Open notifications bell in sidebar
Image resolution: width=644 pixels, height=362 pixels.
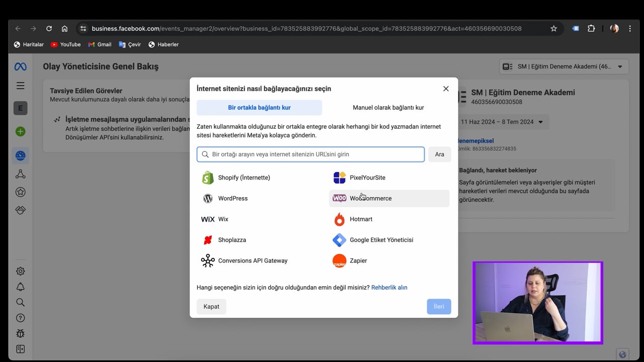[x=20, y=287]
